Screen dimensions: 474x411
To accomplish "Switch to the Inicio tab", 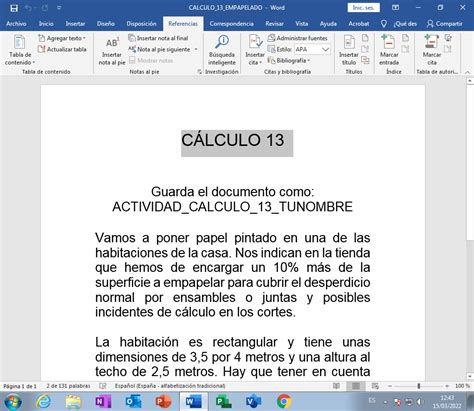I will (46, 24).
